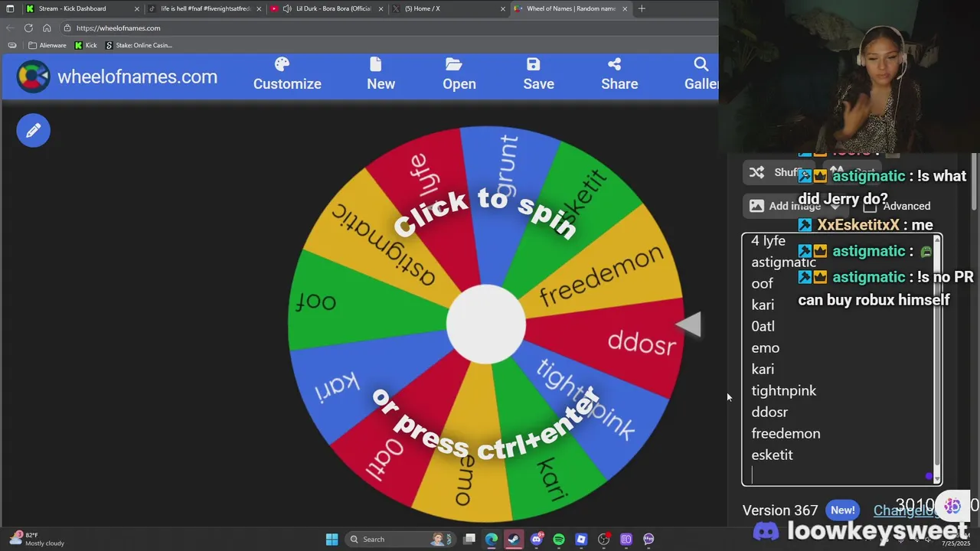Open the Gallery search
The image size is (980, 551).
(701, 74)
